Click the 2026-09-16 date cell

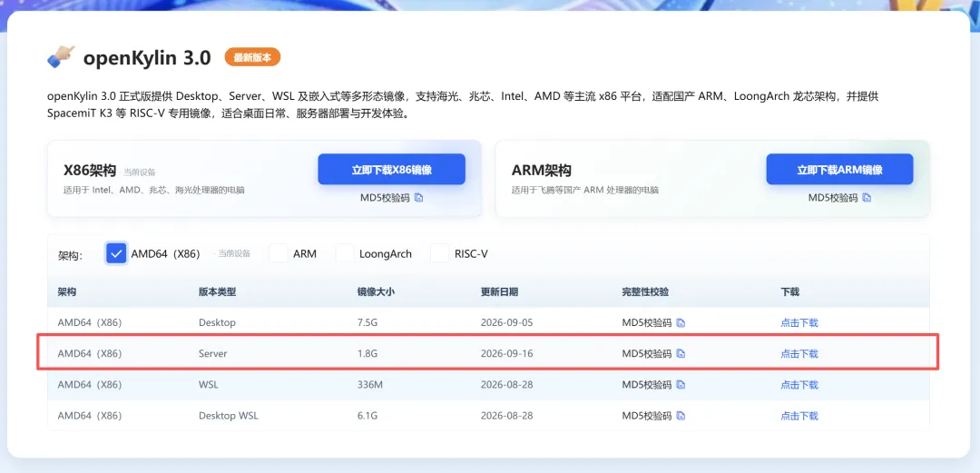tap(507, 353)
